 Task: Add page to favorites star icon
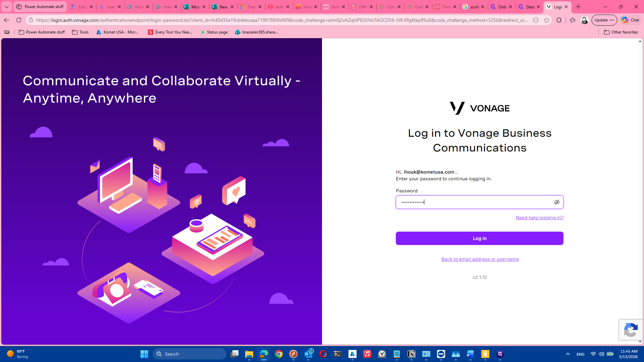click(x=547, y=20)
